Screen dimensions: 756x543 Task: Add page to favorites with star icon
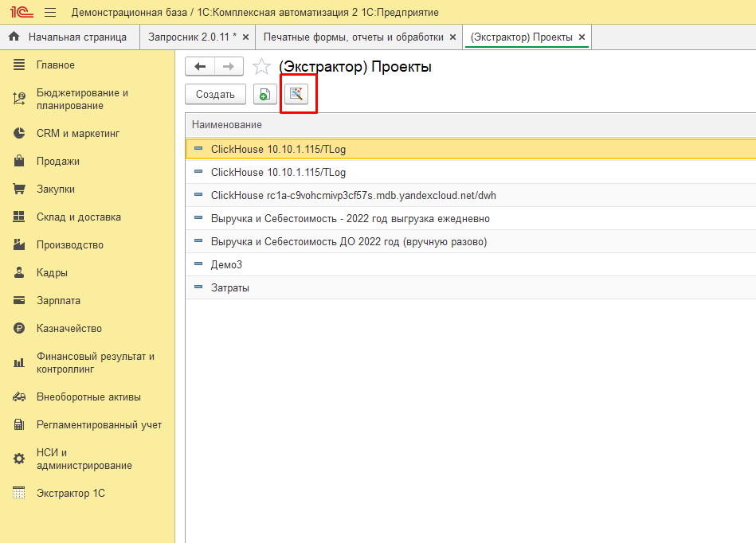(x=261, y=67)
